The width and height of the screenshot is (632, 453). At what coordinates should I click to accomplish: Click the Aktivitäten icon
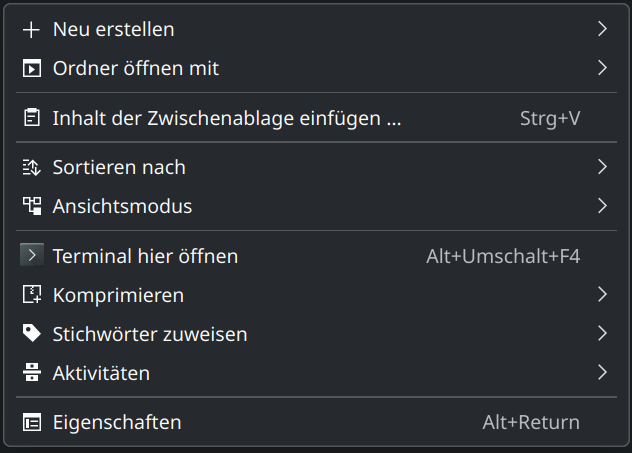point(32,373)
